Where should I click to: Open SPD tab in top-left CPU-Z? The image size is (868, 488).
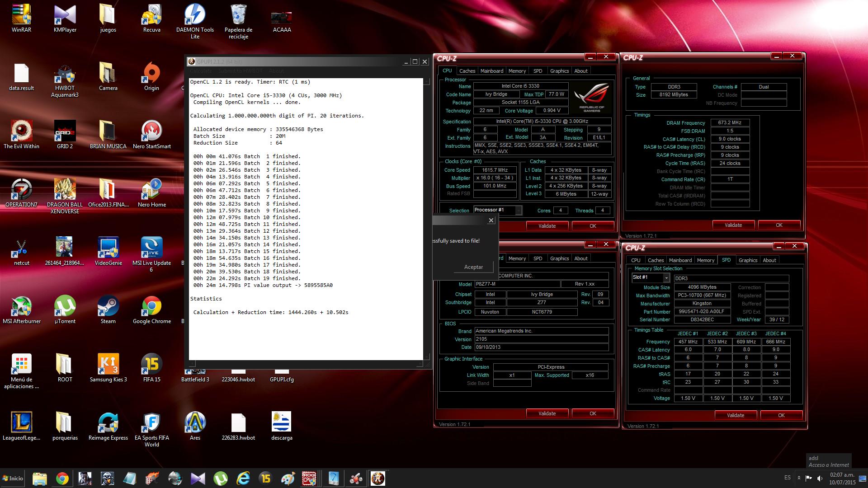tap(538, 71)
